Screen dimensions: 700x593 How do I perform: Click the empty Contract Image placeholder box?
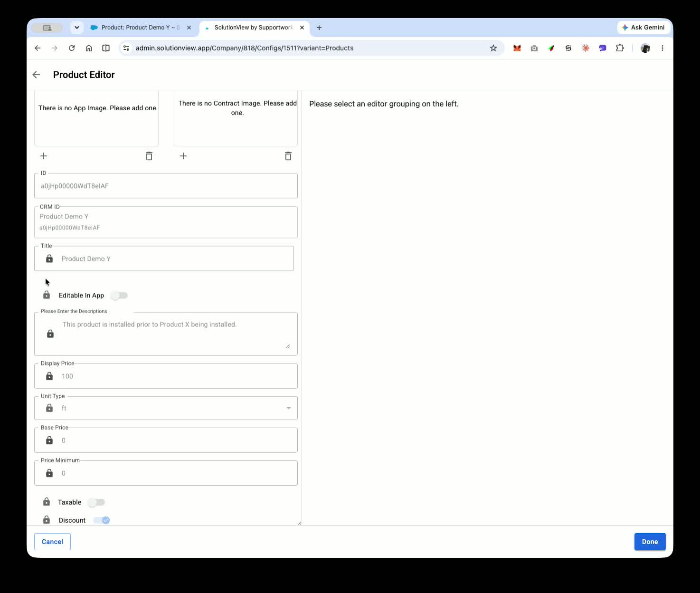236,118
